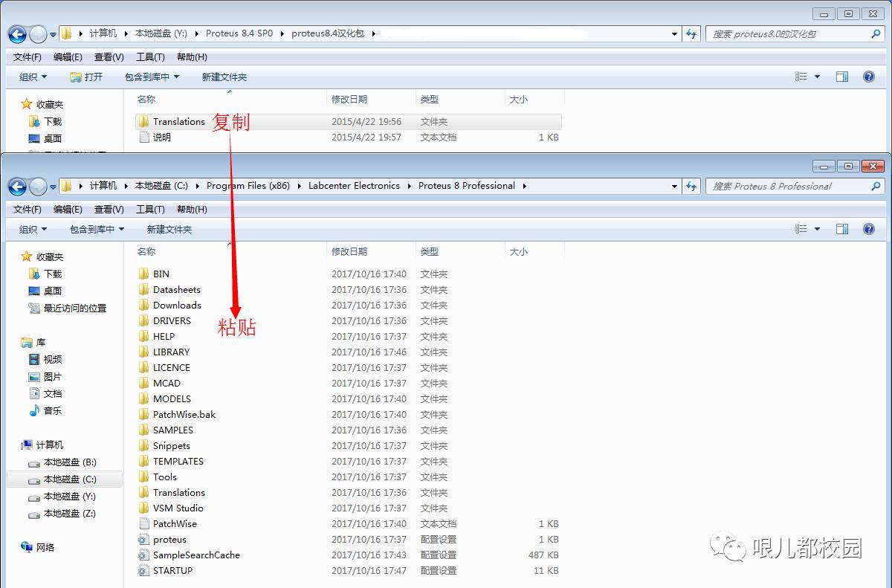
Task: Expand view options arrow in front window
Action: point(817,229)
